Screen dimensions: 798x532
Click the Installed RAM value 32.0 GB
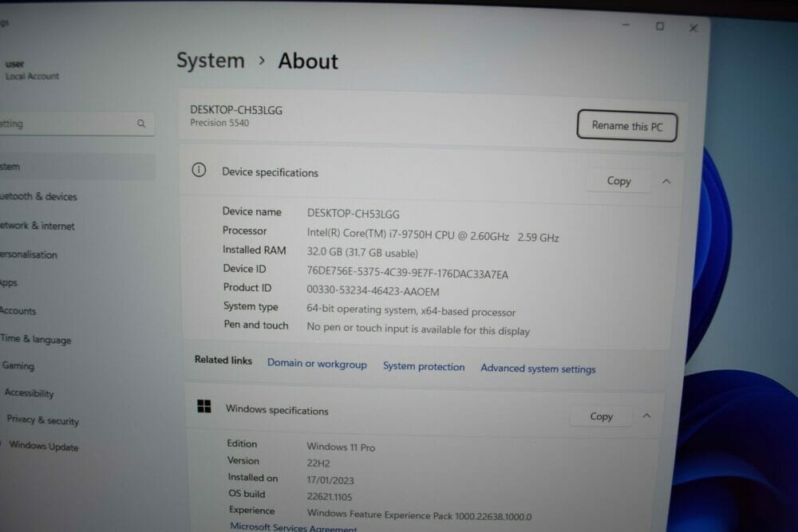click(362, 252)
